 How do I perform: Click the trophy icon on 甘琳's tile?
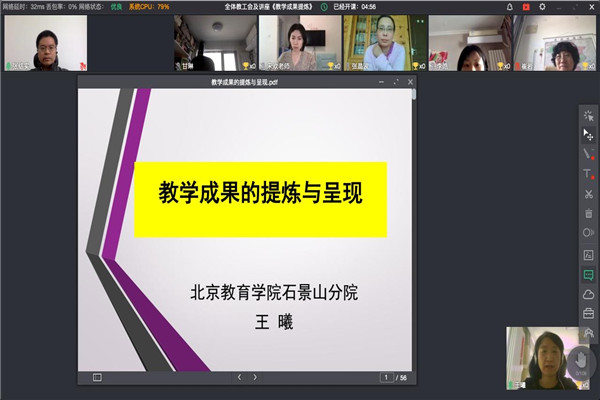(246, 66)
